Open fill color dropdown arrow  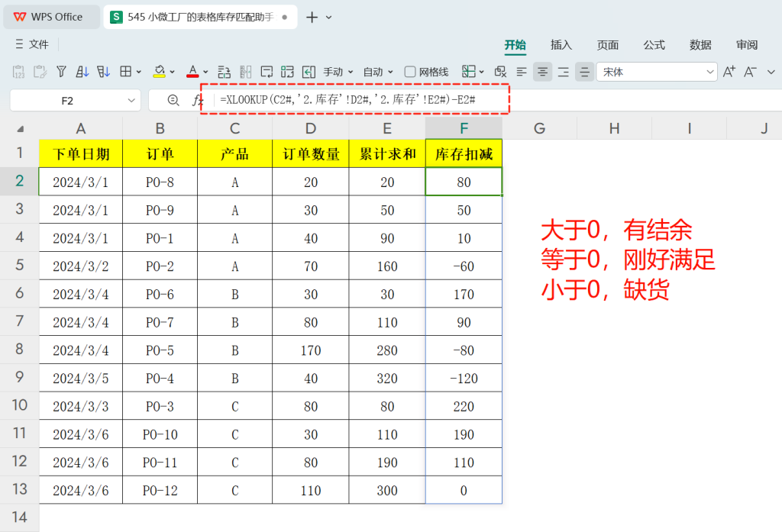[x=172, y=73]
